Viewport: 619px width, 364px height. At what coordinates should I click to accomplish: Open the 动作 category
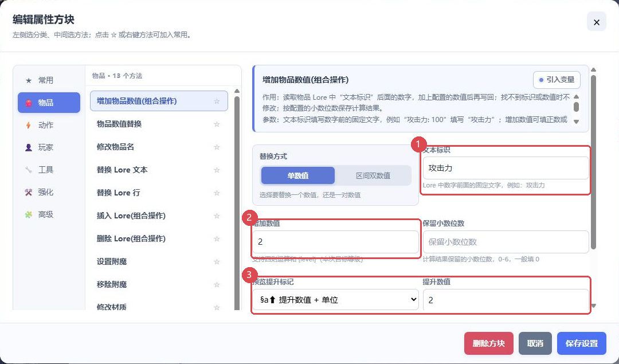49,125
